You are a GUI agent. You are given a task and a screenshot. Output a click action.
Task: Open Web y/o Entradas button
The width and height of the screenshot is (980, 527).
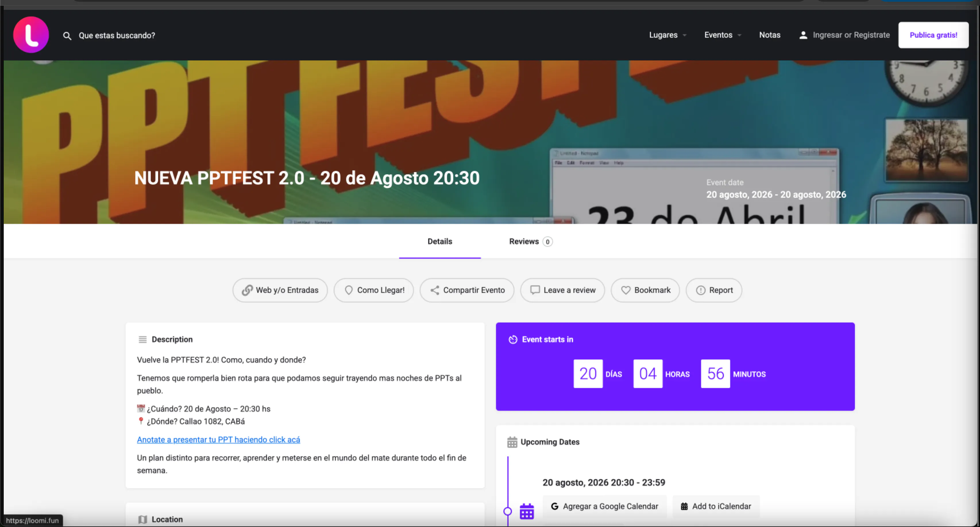coord(280,290)
